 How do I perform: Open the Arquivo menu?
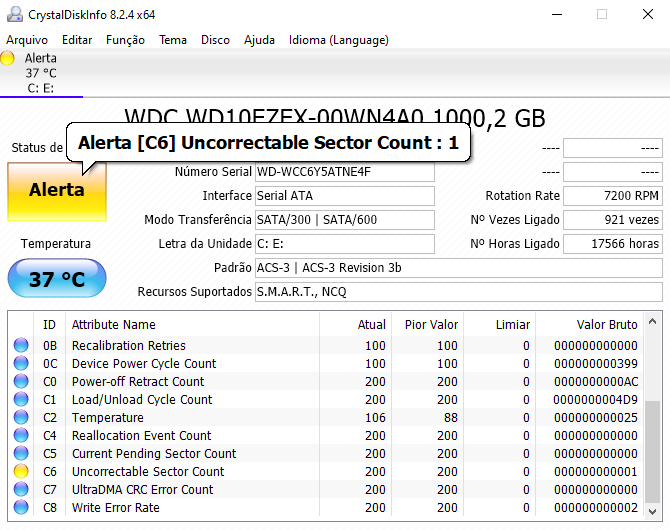tap(27, 40)
